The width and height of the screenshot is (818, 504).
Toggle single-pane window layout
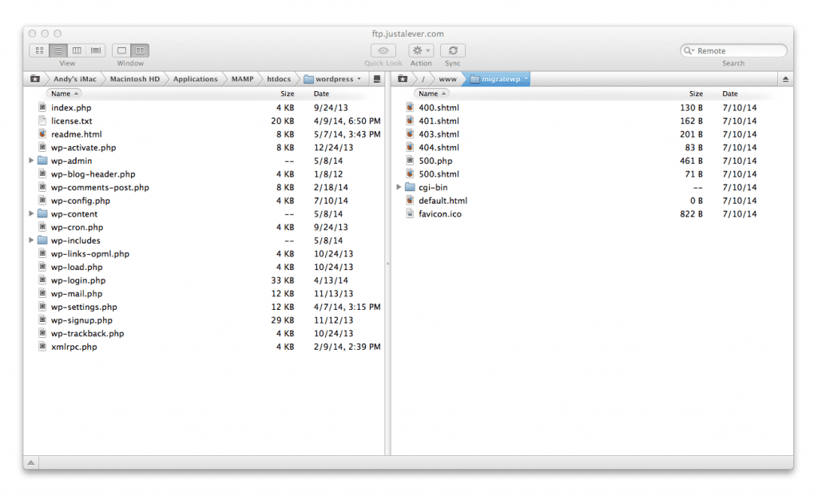[121, 50]
